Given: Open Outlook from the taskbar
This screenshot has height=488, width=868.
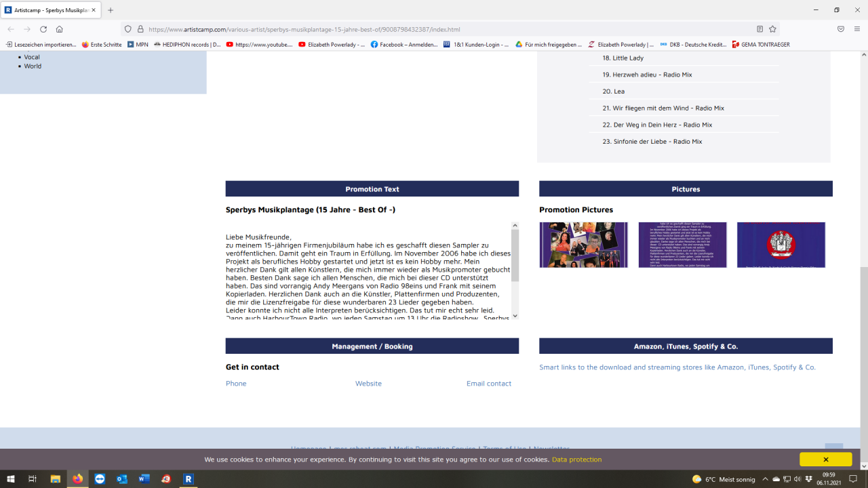Looking at the screenshot, I should pyautogui.click(x=122, y=479).
